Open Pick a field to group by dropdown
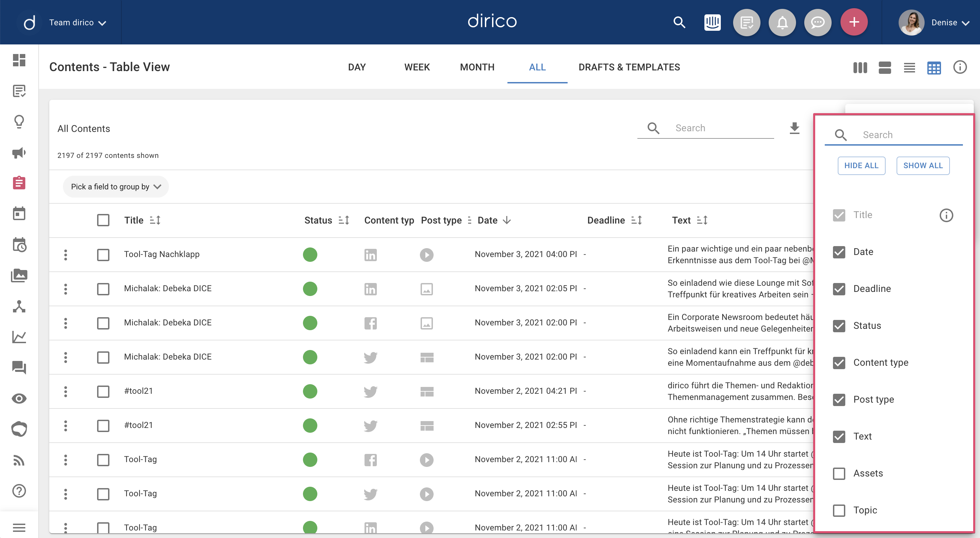This screenshot has width=980, height=538. point(116,187)
